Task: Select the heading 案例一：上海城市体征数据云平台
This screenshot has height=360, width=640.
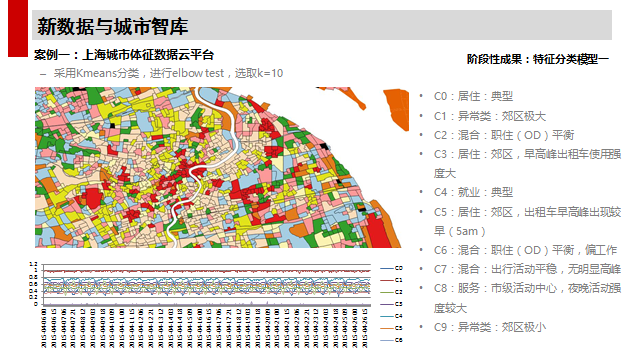Action: click(x=124, y=55)
